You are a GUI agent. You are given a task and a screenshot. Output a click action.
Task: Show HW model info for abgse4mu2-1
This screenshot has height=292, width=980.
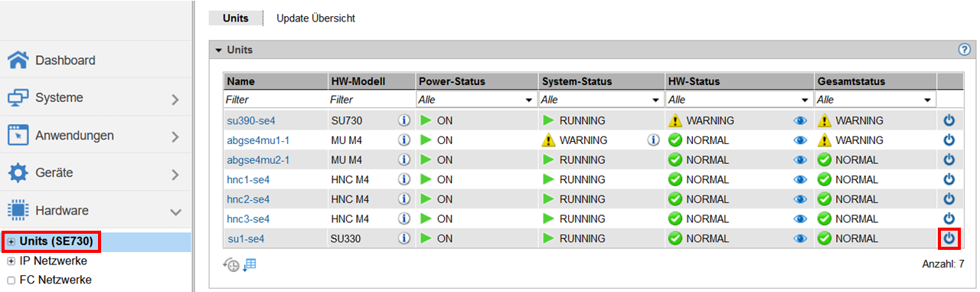(404, 159)
